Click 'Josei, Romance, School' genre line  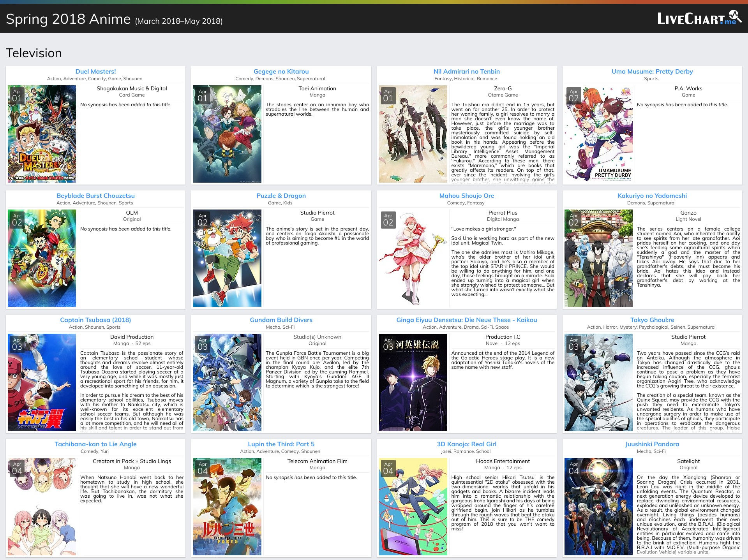point(466,451)
